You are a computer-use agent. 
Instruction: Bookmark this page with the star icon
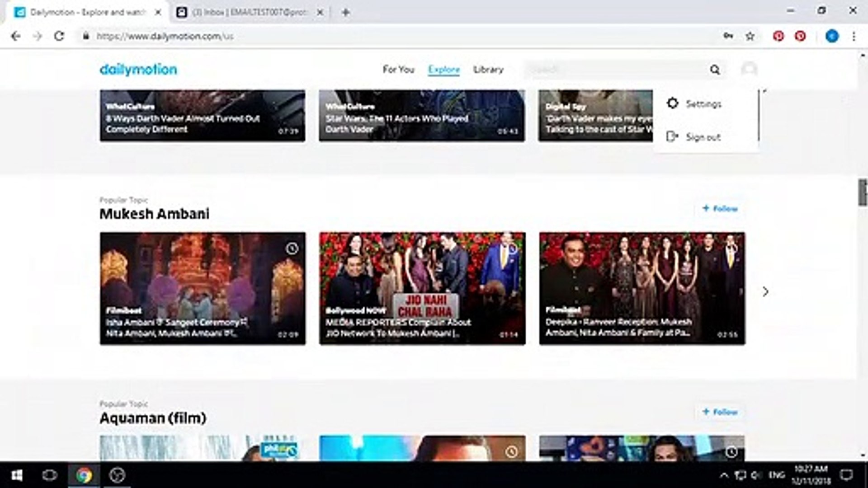[750, 36]
